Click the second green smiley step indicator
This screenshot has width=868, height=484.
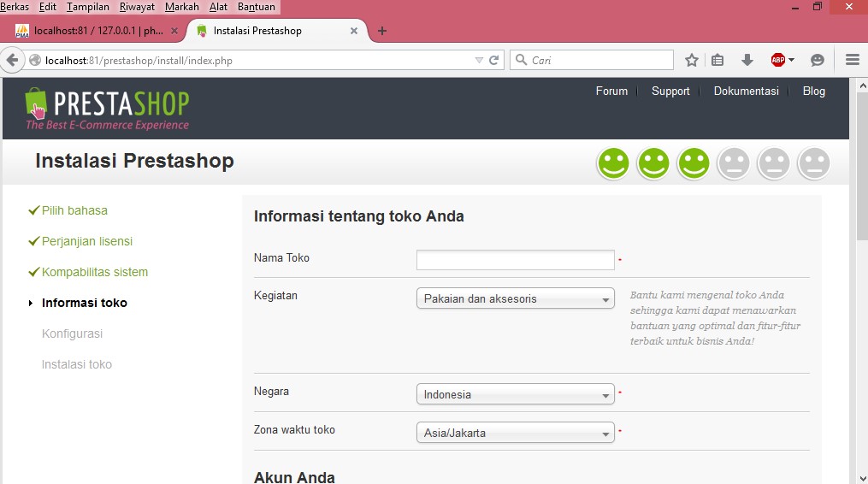pyautogui.click(x=653, y=163)
